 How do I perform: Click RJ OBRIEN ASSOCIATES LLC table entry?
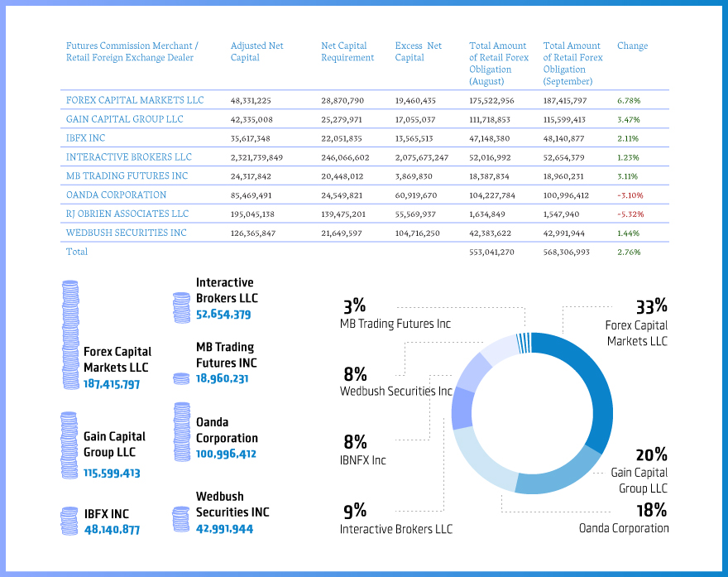point(127,214)
